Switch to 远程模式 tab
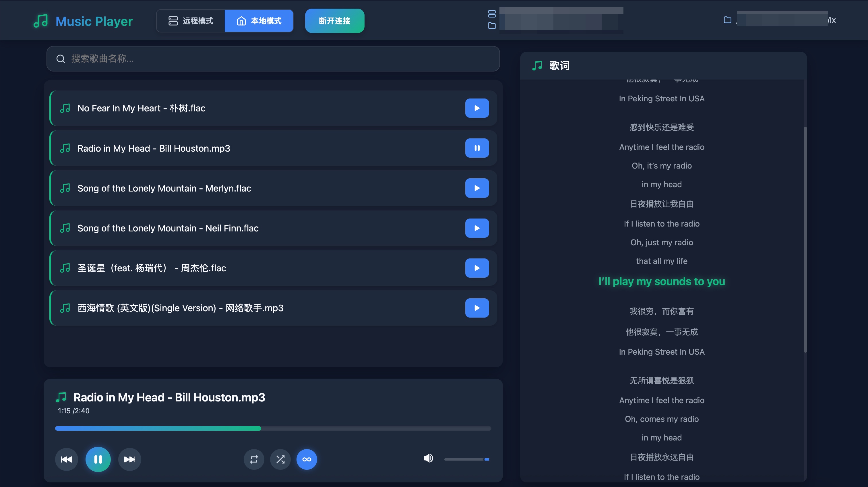 pyautogui.click(x=191, y=21)
